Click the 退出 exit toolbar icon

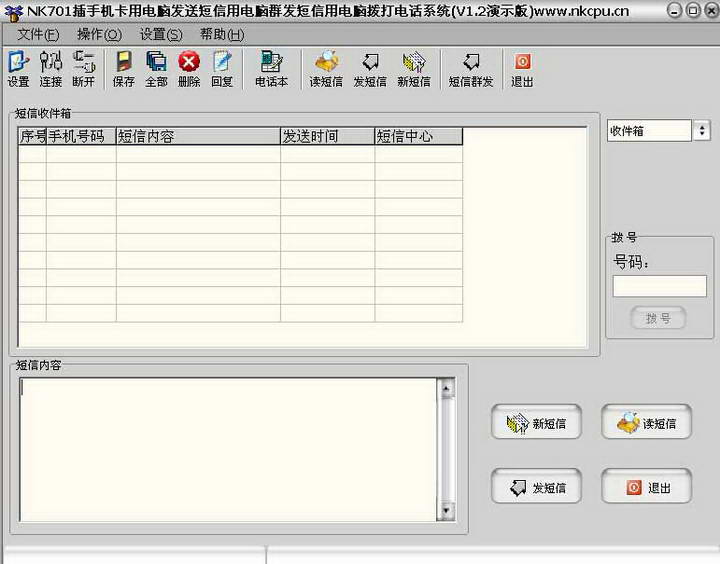(x=522, y=69)
